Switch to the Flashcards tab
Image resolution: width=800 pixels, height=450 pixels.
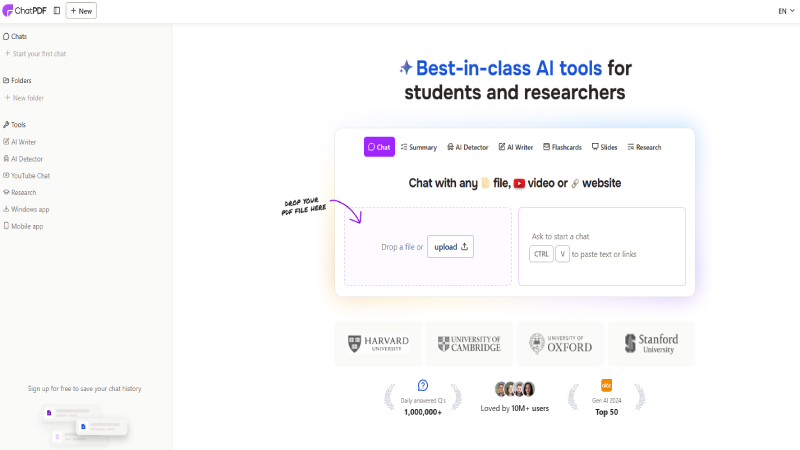point(562,147)
